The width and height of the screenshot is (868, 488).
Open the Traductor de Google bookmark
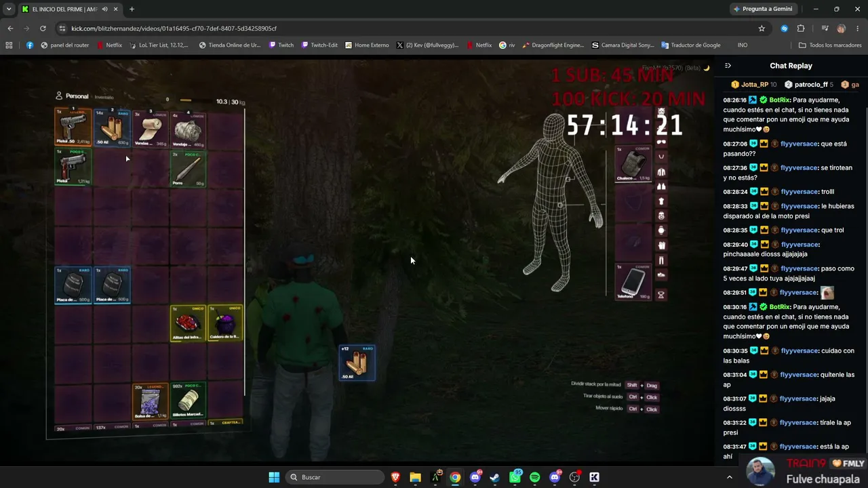(x=690, y=45)
